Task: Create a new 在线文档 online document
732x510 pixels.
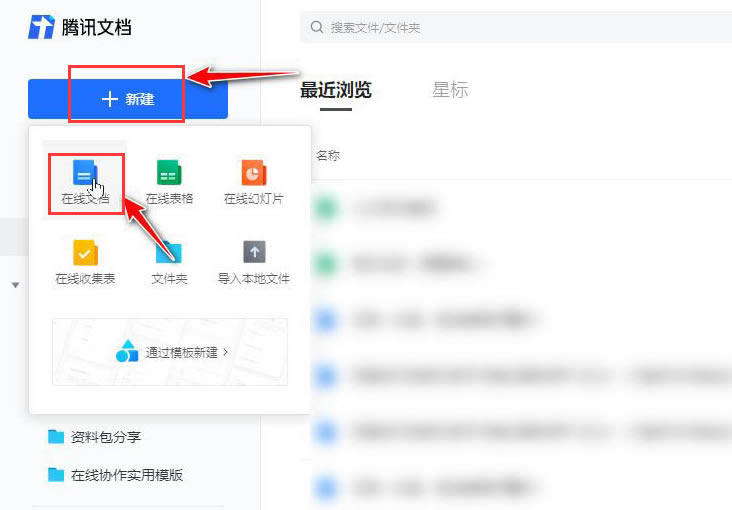Action: (x=85, y=181)
